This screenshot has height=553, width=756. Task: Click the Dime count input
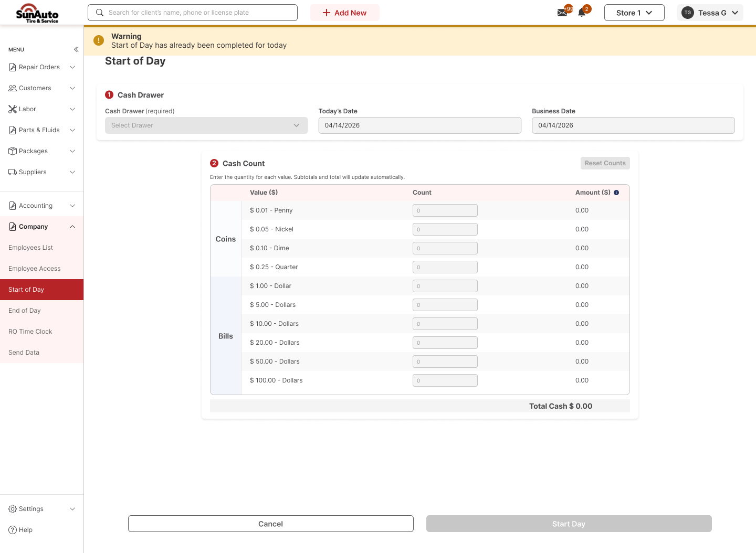(x=445, y=248)
